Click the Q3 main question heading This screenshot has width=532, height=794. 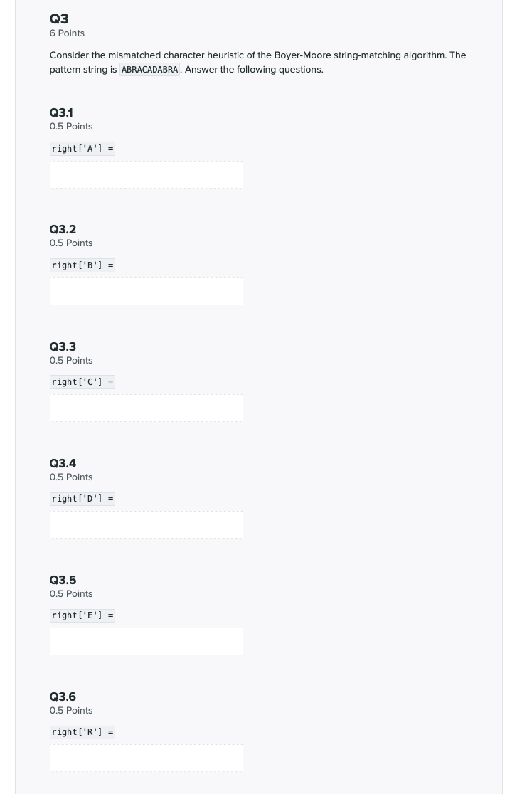pyautogui.click(x=59, y=18)
